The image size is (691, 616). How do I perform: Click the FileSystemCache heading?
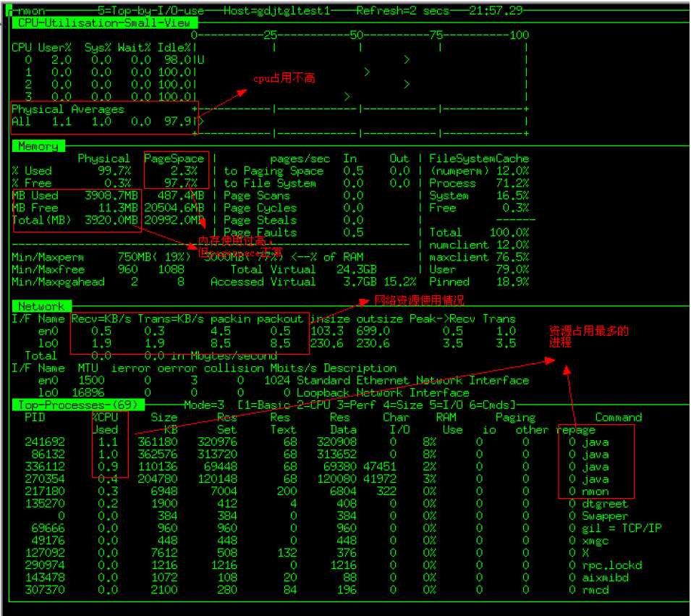tap(479, 159)
